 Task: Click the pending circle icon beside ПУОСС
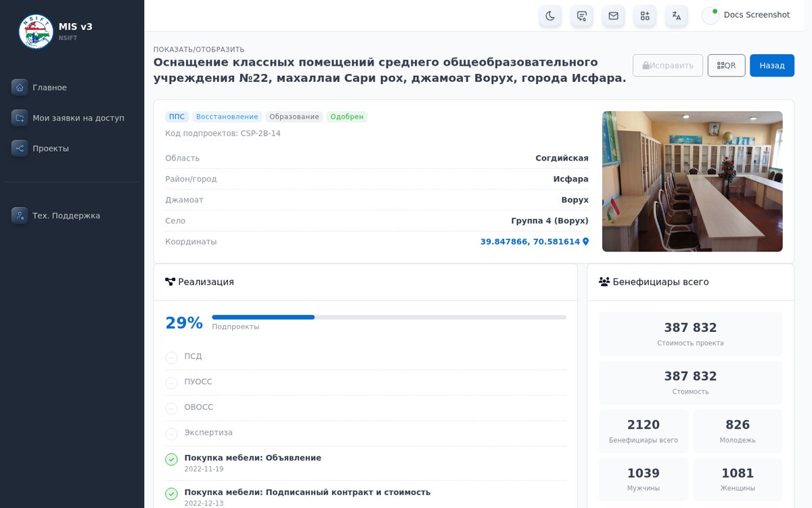click(x=171, y=383)
